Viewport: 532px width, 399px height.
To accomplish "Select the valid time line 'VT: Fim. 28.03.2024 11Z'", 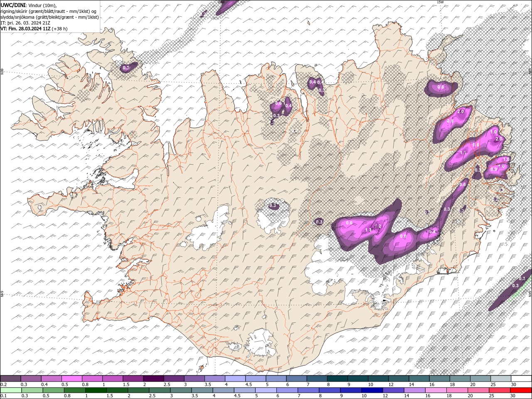I will coord(25,29).
